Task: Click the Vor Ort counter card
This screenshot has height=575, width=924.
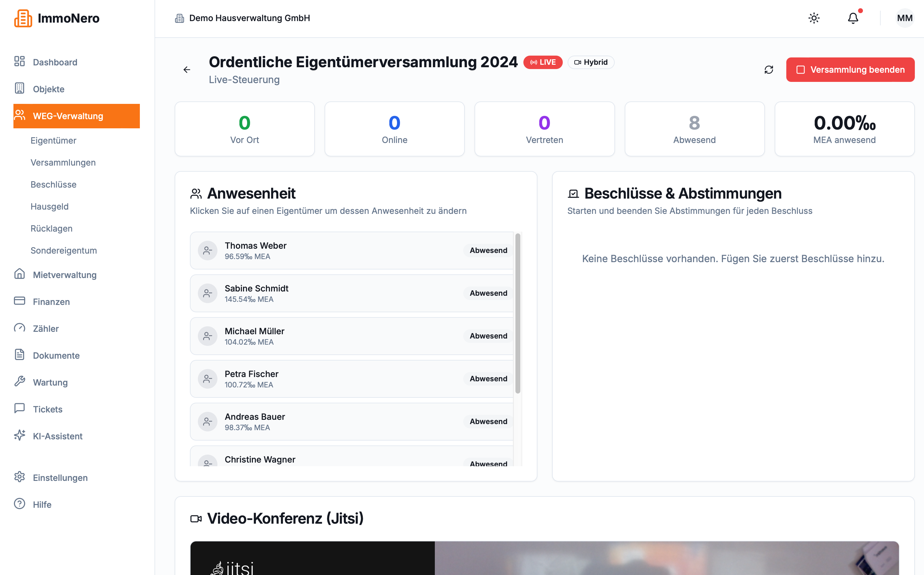Action: point(245,129)
